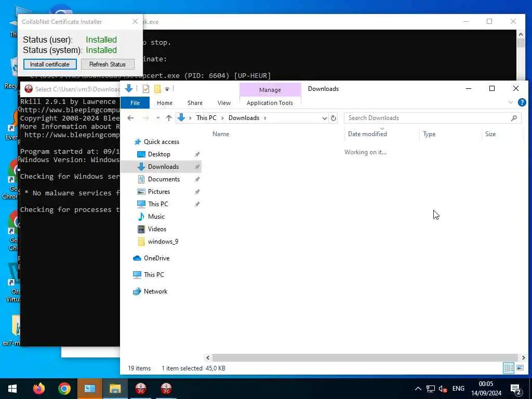
Task: Refresh the Downloads folder view
Action: 334,118
